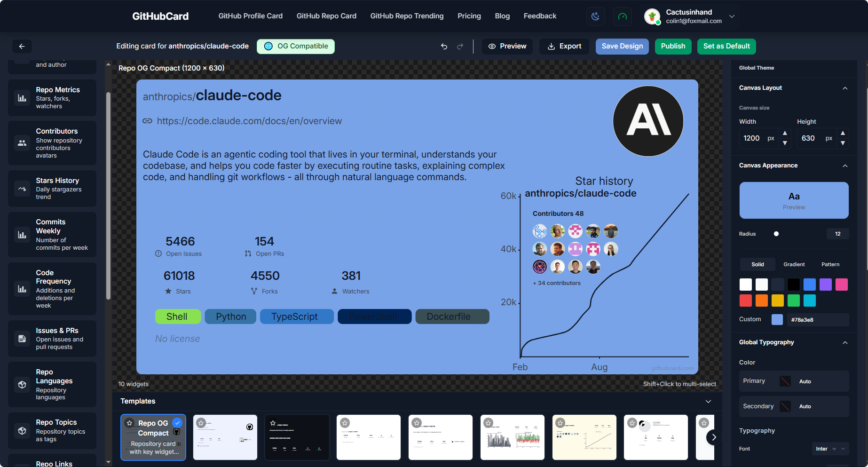This screenshot has height=467, width=868.
Task: Click the link icon beside the docs URL
Action: [148, 121]
